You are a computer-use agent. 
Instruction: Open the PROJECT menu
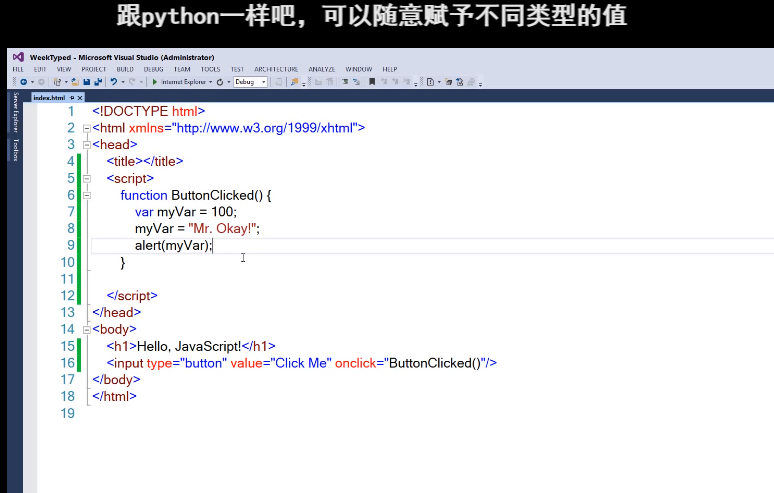[94, 70]
